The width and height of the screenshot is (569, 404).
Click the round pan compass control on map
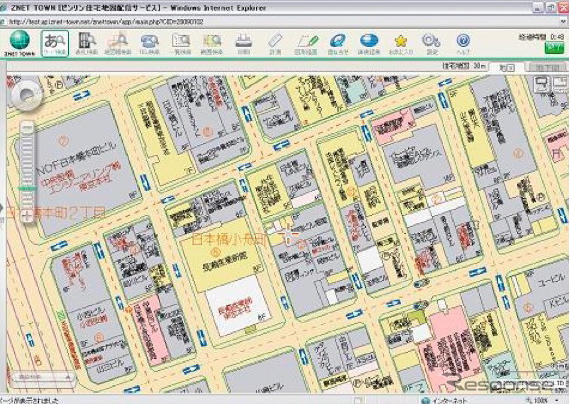click(x=26, y=95)
